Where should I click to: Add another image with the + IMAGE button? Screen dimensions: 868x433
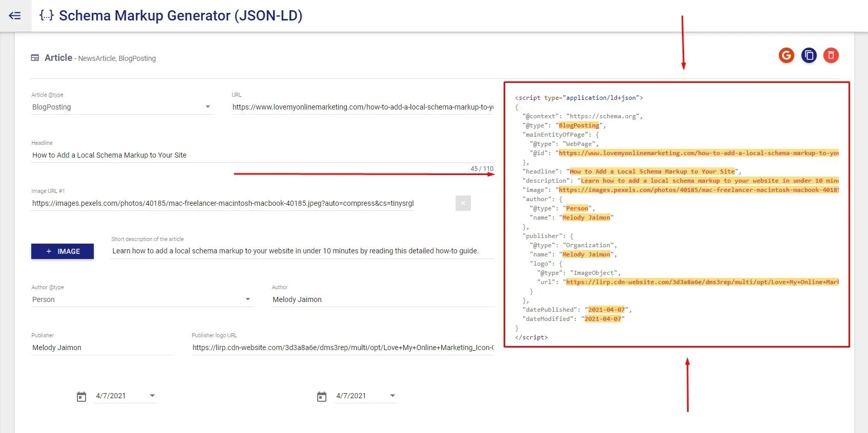tap(63, 251)
